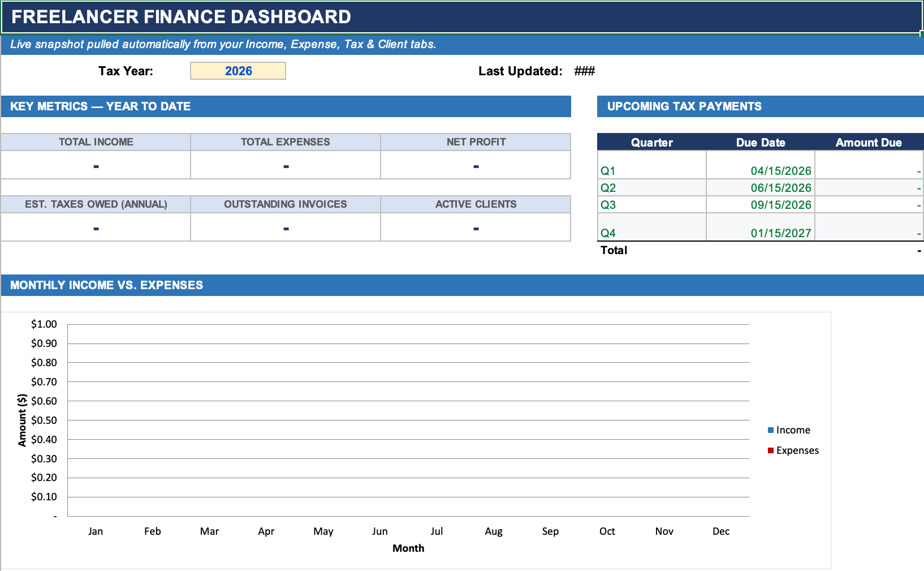The height and width of the screenshot is (571, 924).
Task: Select the Amount ($) vertical axis title
Action: 22,420
